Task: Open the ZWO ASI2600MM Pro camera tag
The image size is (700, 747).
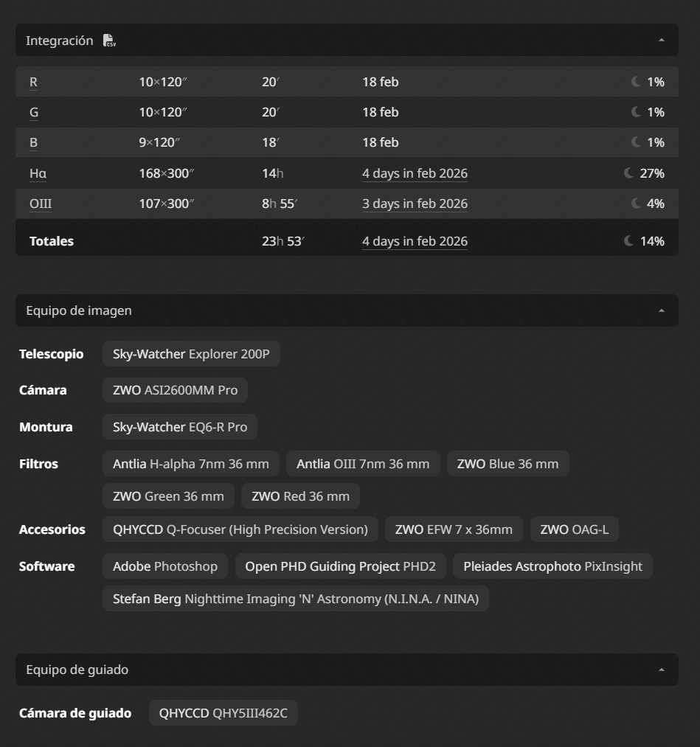Action: (x=175, y=390)
